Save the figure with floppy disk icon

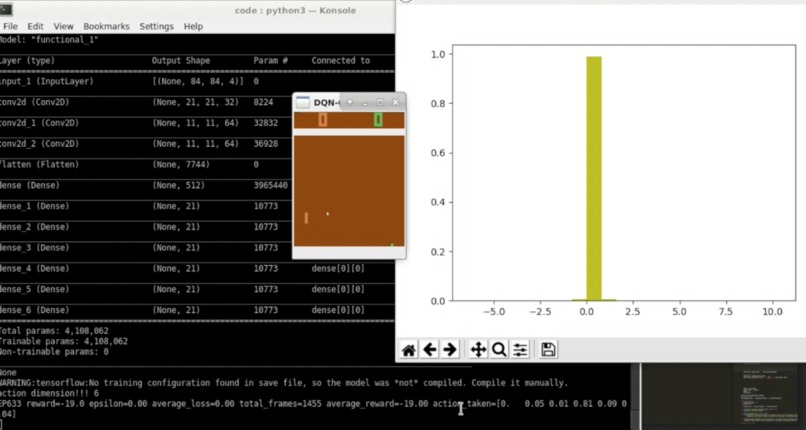tap(548, 350)
